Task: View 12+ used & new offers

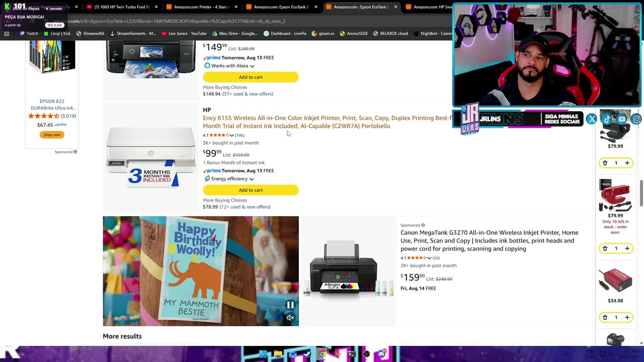Action: click(x=246, y=207)
